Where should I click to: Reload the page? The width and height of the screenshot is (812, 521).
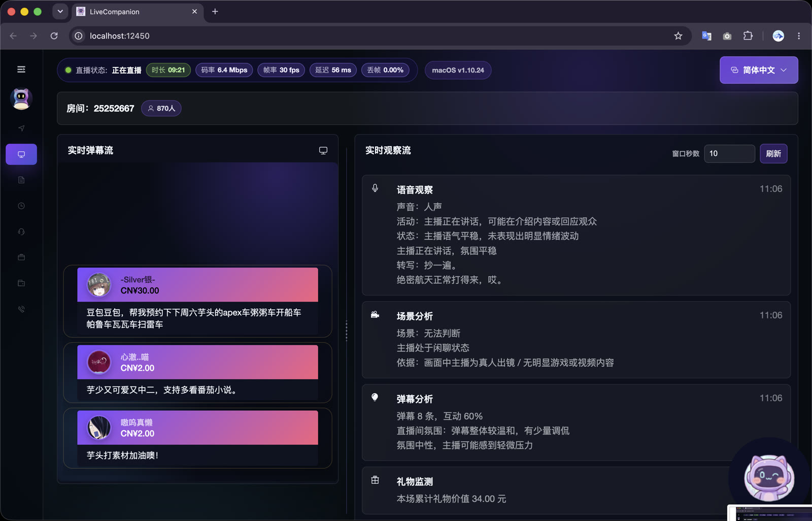click(54, 36)
